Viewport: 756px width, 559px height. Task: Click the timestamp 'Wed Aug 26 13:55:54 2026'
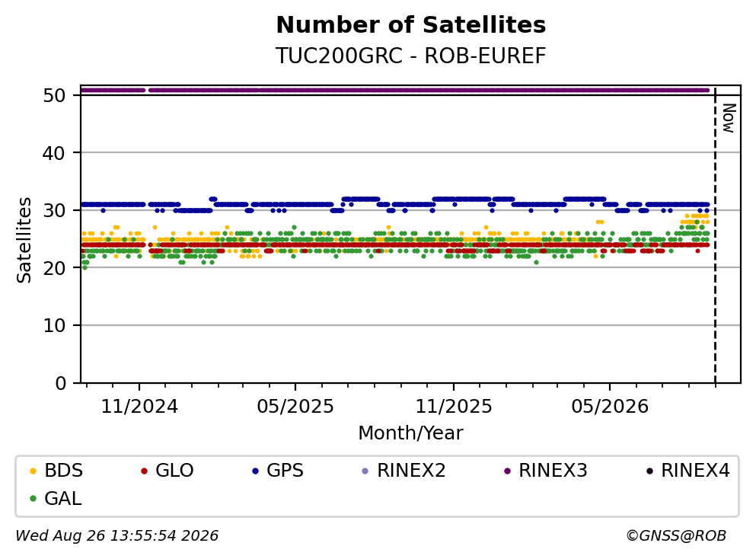116,536
